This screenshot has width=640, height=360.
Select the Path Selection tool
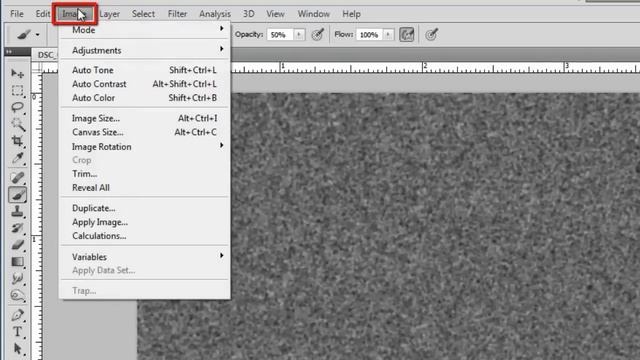pyautogui.click(x=17, y=349)
